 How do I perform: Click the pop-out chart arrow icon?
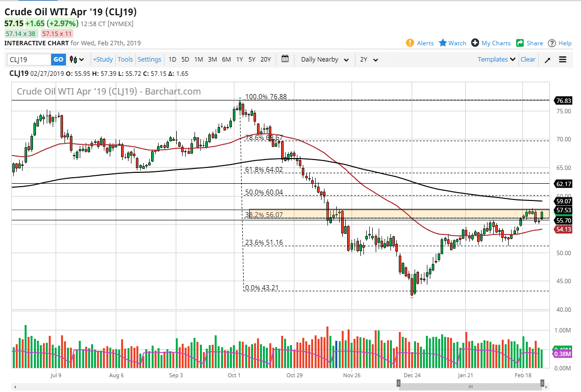tap(547, 59)
